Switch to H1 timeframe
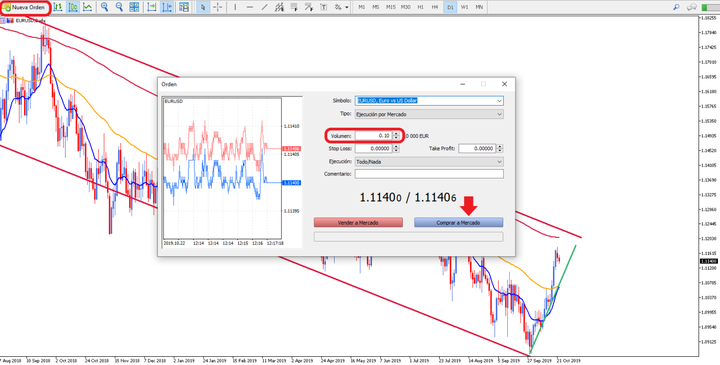The height and width of the screenshot is (365, 720). click(420, 7)
